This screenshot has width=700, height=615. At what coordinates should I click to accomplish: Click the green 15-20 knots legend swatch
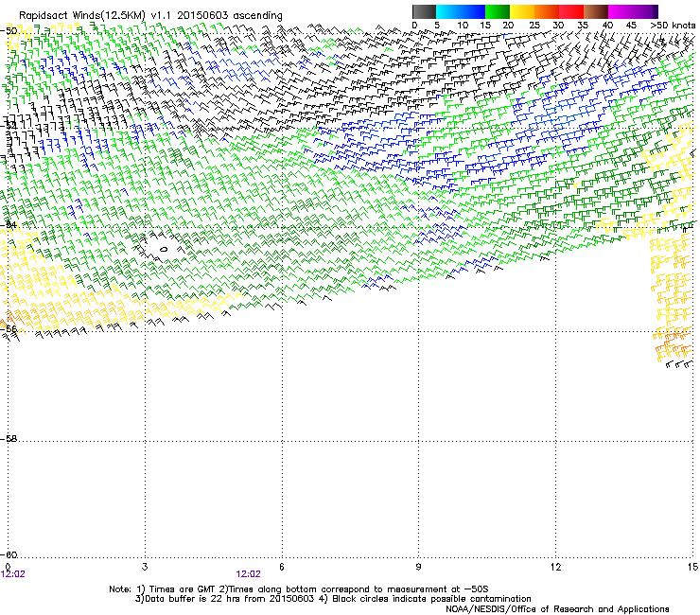pos(498,11)
